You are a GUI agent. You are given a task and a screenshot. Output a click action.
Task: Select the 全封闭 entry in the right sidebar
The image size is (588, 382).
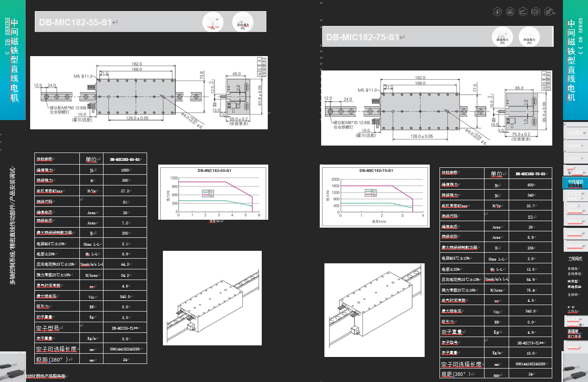coord(573,294)
